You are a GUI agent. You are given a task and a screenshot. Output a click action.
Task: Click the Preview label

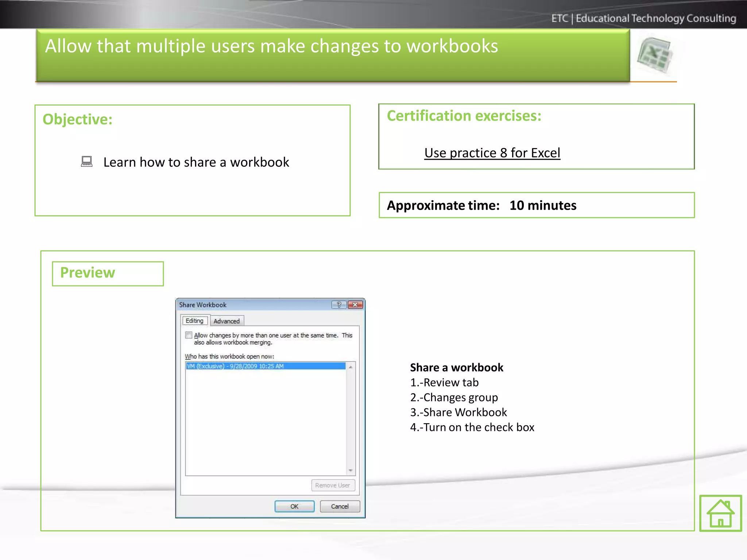[88, 273]
